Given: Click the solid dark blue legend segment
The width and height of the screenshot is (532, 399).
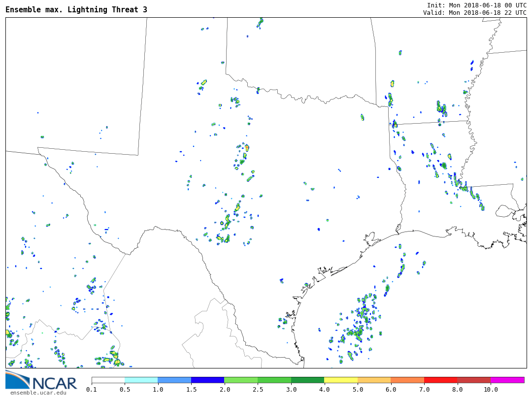Looking at the screenshot, I should tap(207, 380).
